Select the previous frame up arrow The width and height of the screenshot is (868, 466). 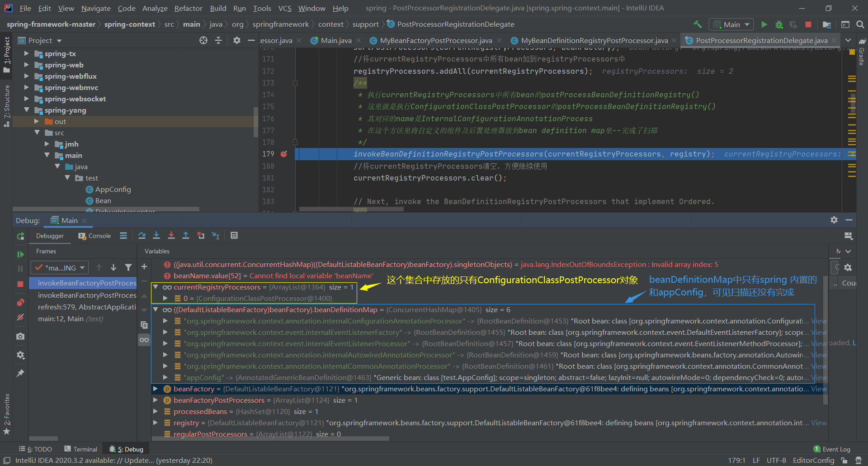[x=99, y=267]
